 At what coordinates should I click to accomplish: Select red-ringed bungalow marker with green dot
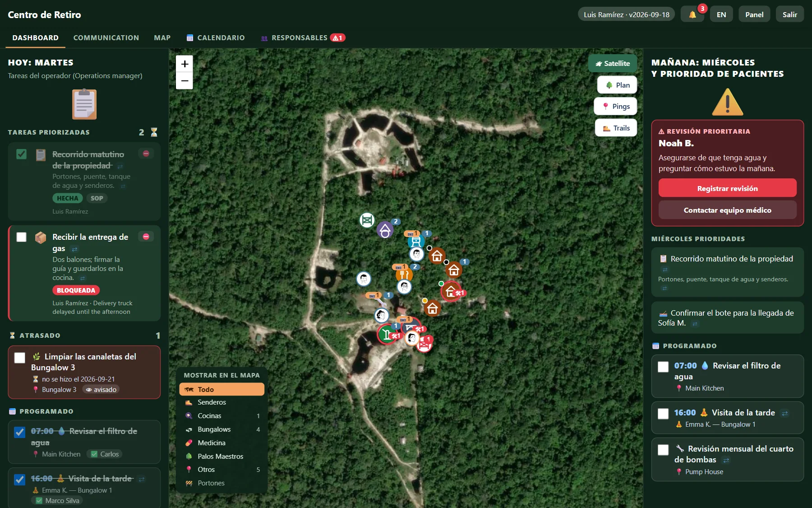[x=451, y=291]
